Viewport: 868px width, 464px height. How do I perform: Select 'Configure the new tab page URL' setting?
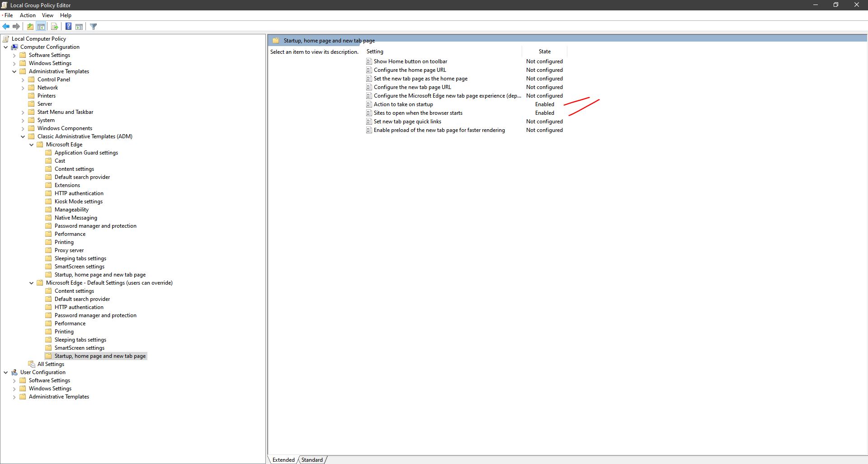tap(412, 87)
